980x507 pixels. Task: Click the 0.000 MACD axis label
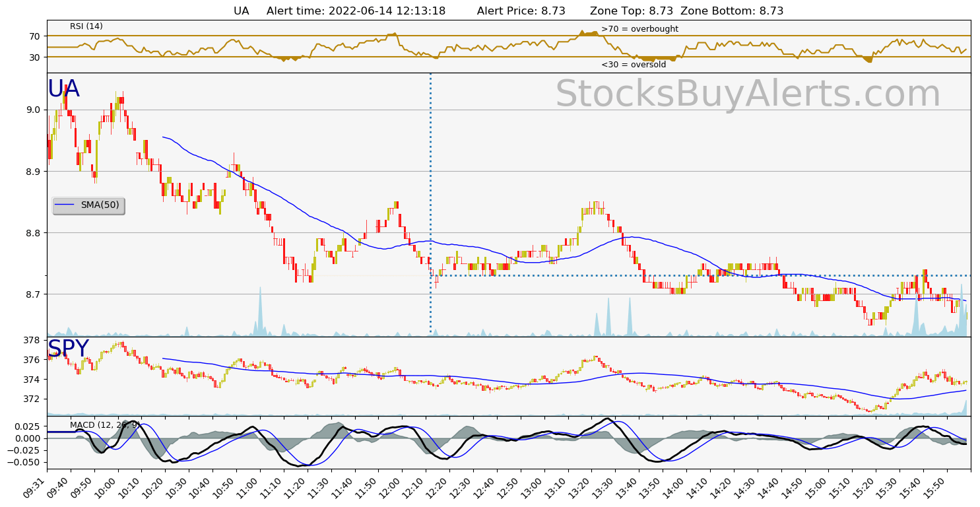(x=26, y=438)
